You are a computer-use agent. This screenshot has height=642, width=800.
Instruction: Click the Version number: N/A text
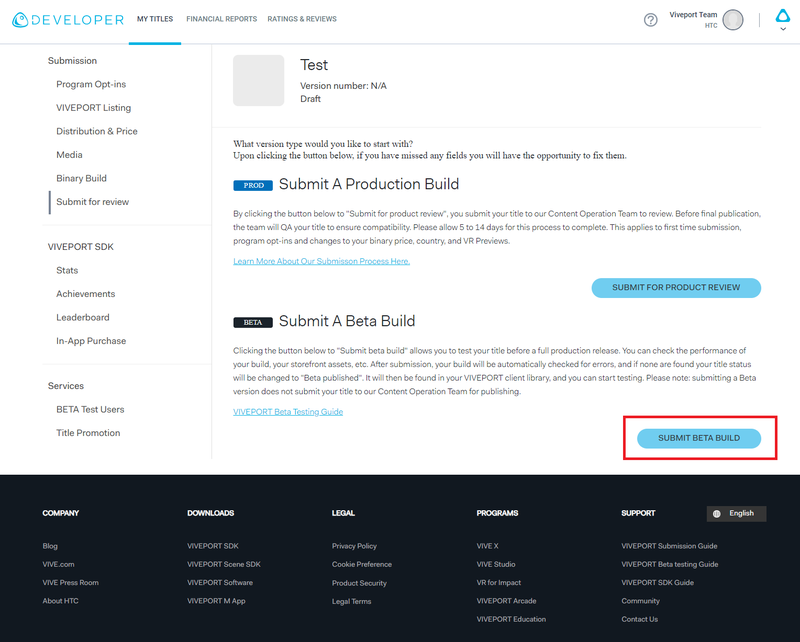pos(343,86)
